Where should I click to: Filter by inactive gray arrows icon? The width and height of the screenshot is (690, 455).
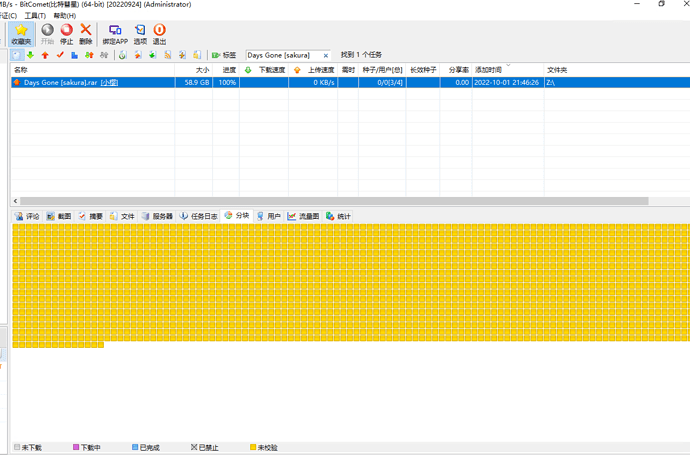coord(104,55)
